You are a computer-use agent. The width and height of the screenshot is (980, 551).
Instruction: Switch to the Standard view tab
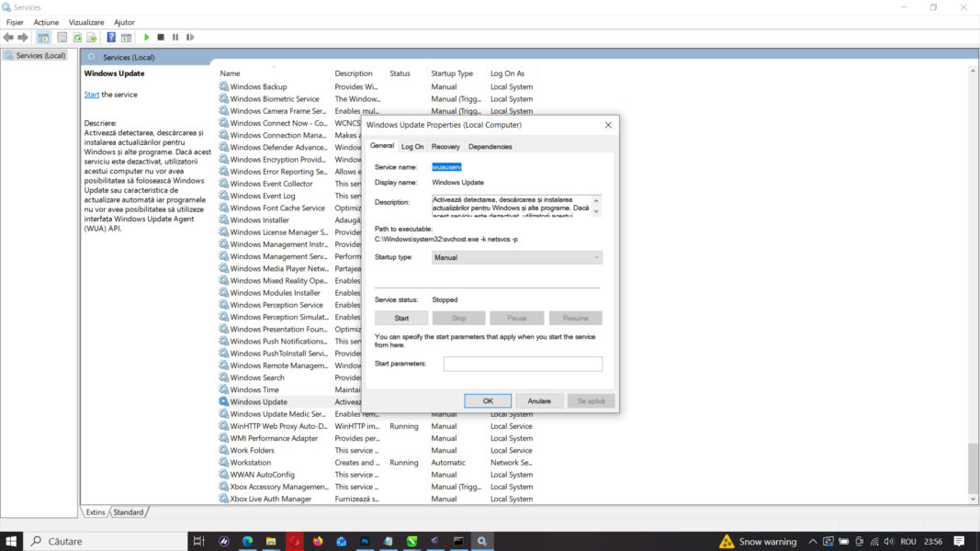click(128, 512)
